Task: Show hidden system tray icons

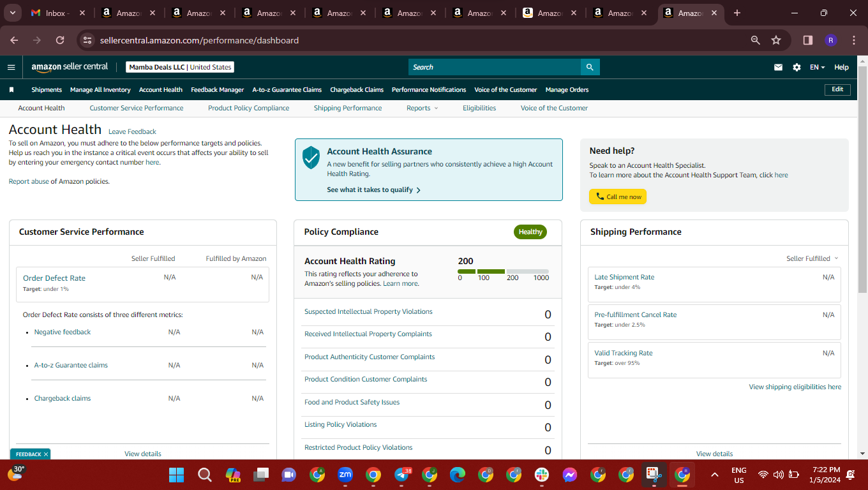Action: coord(715,475)
